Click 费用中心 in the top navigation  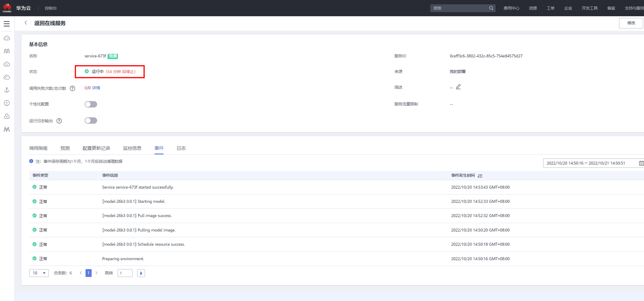[x=511, y=8]
